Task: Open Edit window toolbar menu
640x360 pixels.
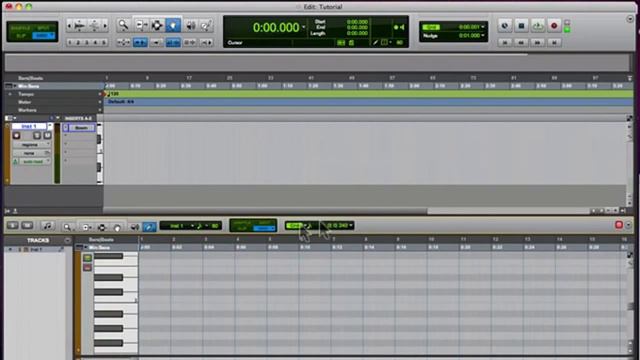Action: (x=630, y=19)
